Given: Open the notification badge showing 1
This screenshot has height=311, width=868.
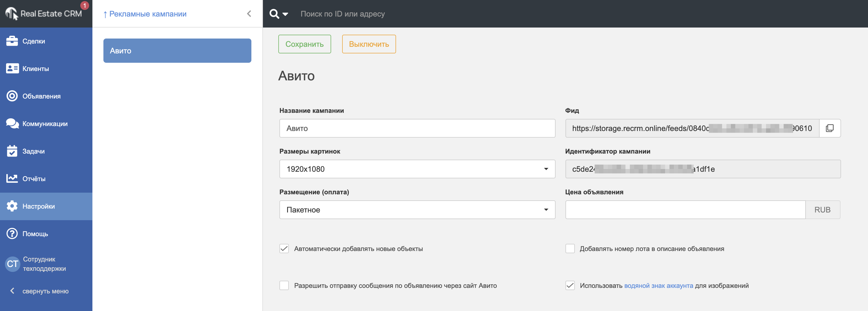Looking at the screenshot, I should tap(84, 6).
